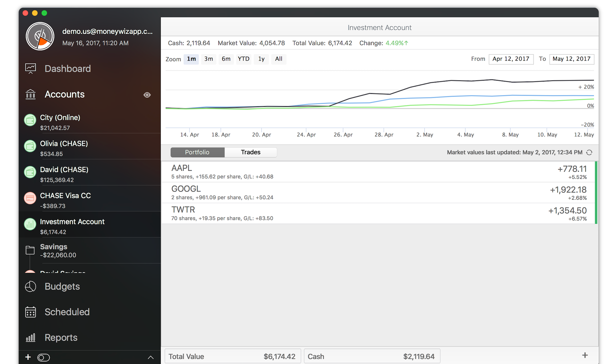Expand the sidebar footer chevron
Viewport: 616px width, 364px height.
[x=151, y=357]
